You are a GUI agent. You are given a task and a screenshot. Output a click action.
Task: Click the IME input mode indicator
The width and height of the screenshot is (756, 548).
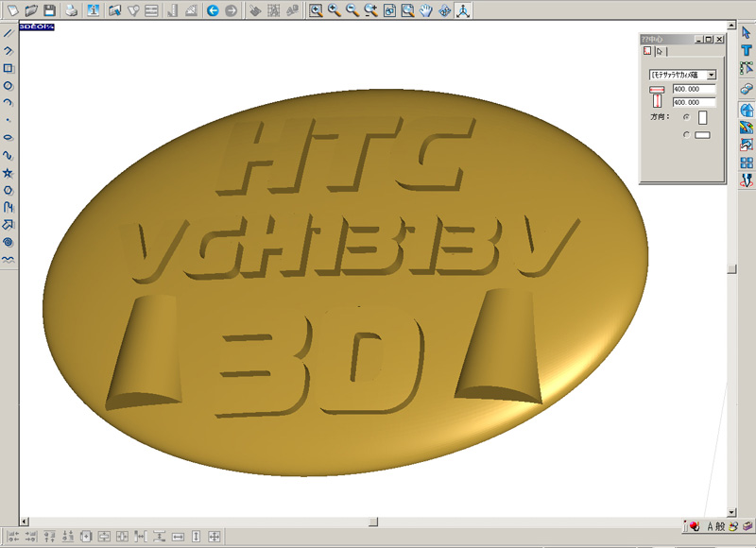tap(715, 527)
